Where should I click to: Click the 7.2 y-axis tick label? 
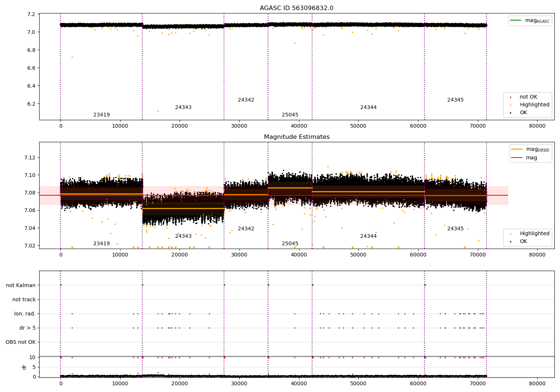31,14
